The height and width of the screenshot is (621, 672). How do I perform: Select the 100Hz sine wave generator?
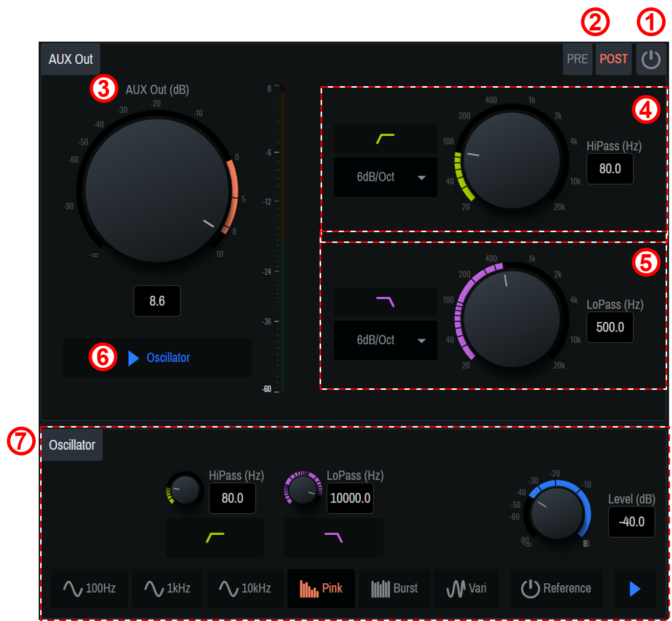click(x=90, y=588)
